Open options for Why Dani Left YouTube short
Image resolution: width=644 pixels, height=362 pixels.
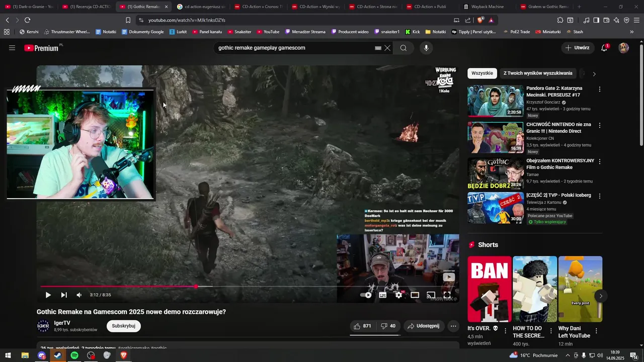(x=596, y=331)
